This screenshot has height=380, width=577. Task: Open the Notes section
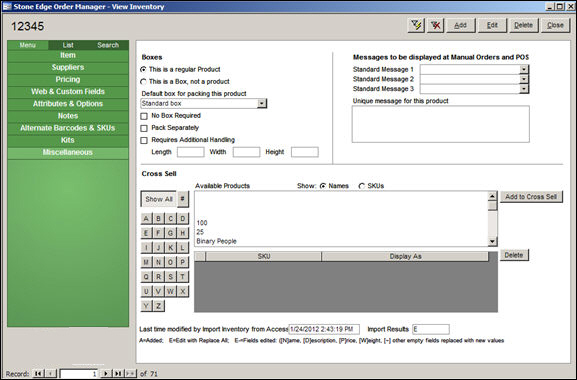[x=68, y=116]
